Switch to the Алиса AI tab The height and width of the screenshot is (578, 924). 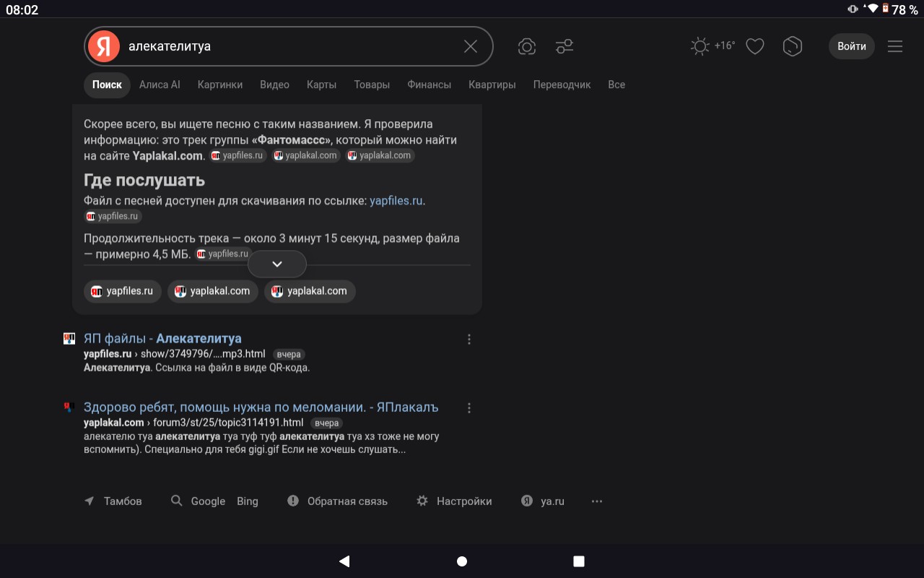pos(160,85)
